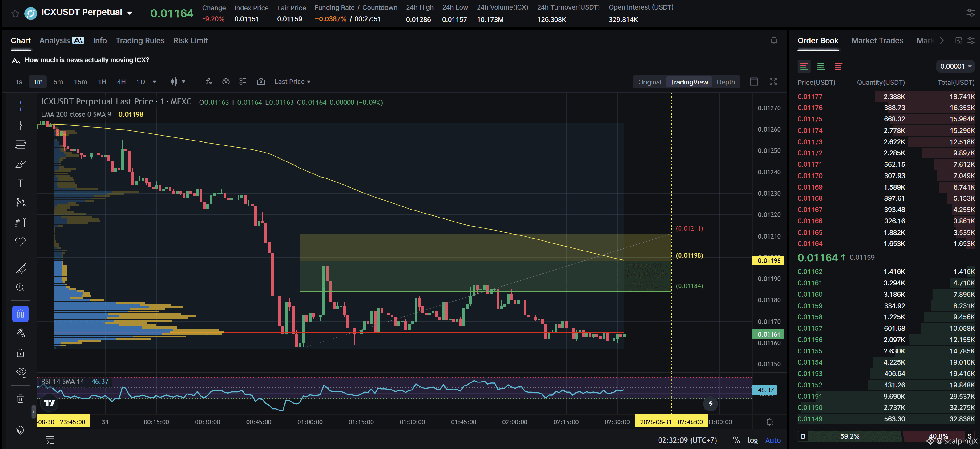Select the ruler measure tool
Image resolution: width=980 pixels, height=449 pixels.
[21, 269]
